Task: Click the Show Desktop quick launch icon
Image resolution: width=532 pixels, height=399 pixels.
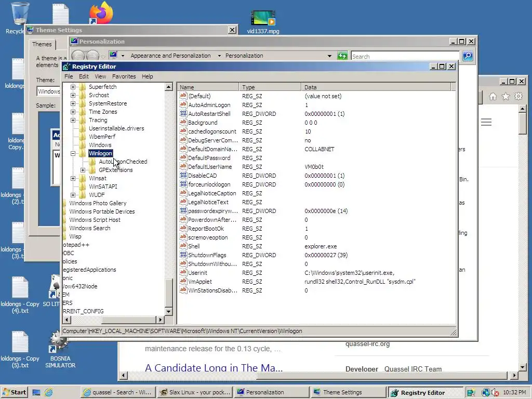Action: (x=36, y=393)
